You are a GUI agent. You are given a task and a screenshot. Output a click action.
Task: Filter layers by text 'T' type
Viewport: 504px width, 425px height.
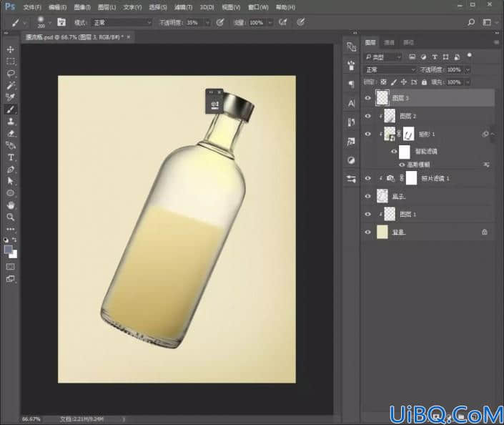click(x=435, y=57)
